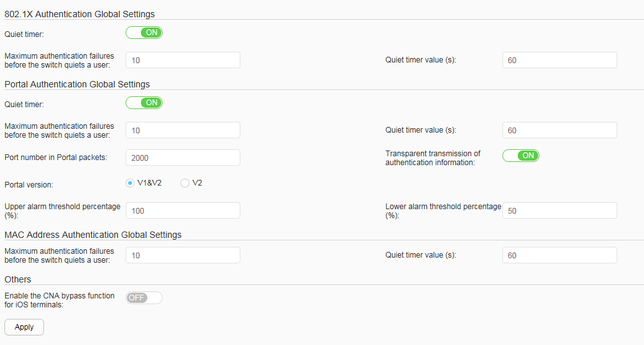
Task: Edit MAC Address maximum authentication failures field
Action: coord(183,255)
